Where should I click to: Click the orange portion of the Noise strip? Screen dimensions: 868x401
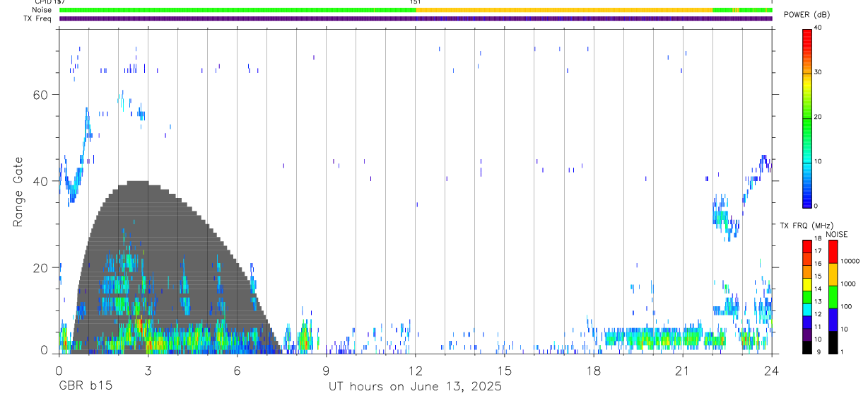tap(564, 10)
